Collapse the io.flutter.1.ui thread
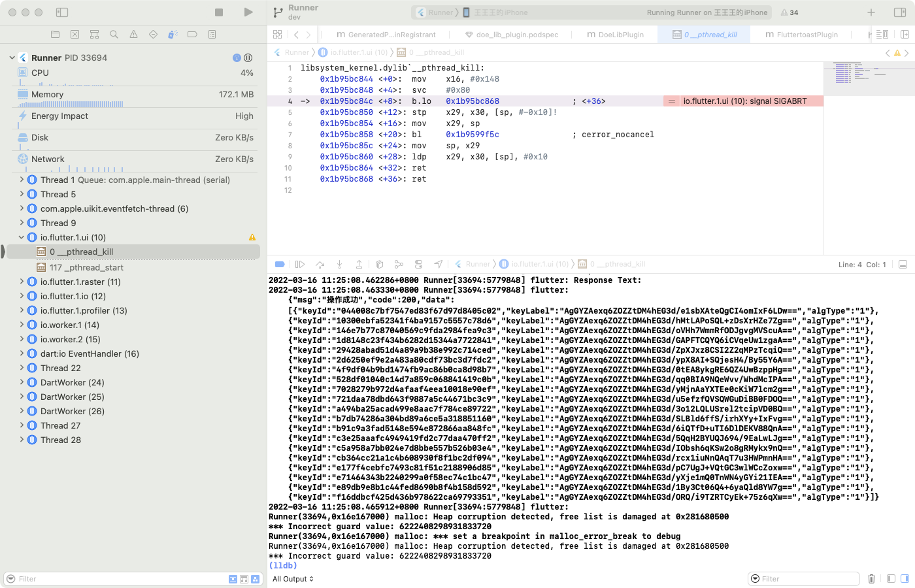 (20, 237)
